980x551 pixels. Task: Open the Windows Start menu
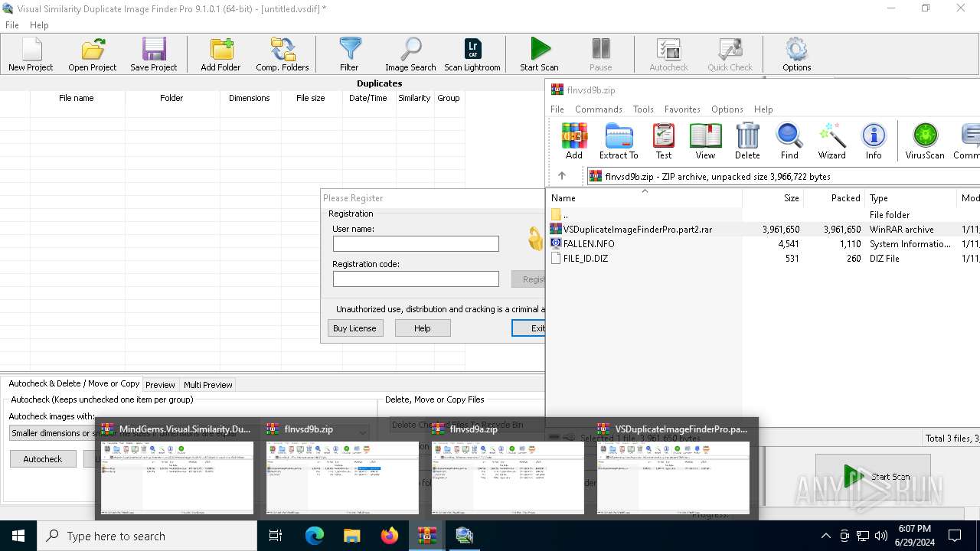coord(18,536)
